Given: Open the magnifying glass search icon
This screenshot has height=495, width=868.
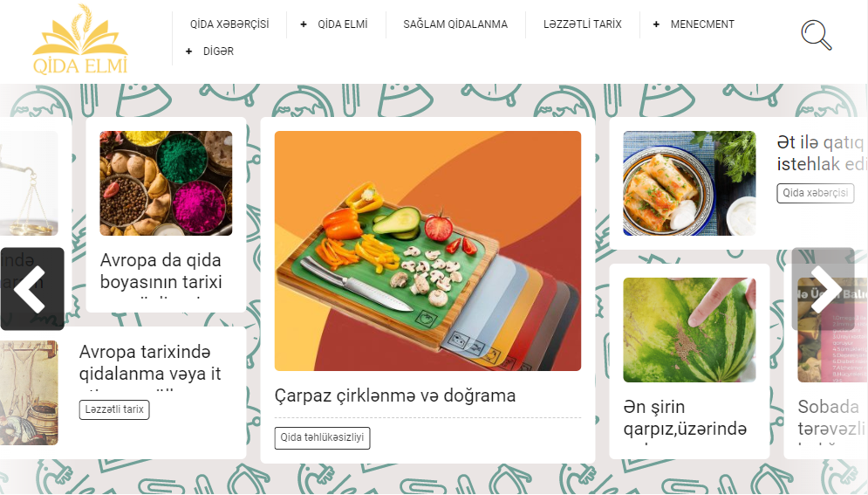Looking at the screenshot, I should tap(817, 35).
